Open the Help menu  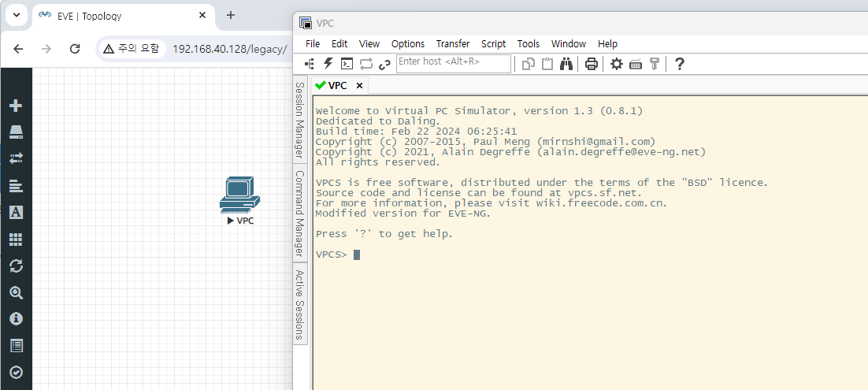607,44
